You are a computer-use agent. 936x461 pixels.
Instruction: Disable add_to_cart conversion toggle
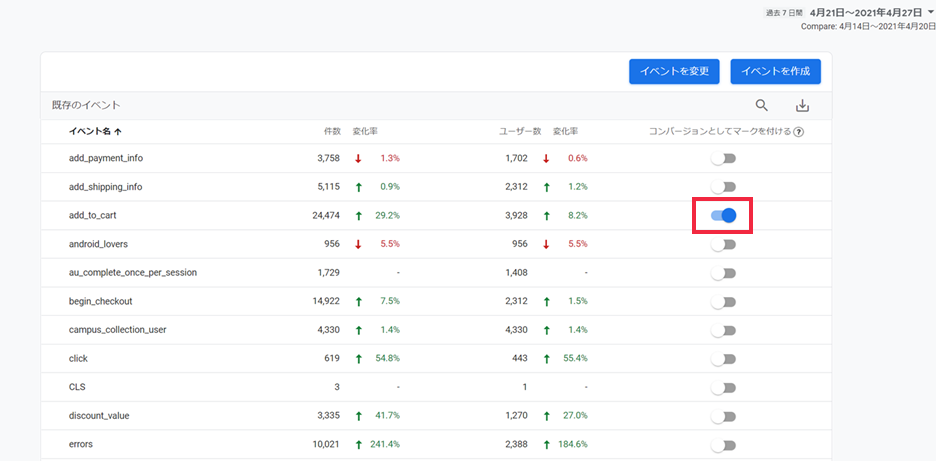click(x=723, y=215)
